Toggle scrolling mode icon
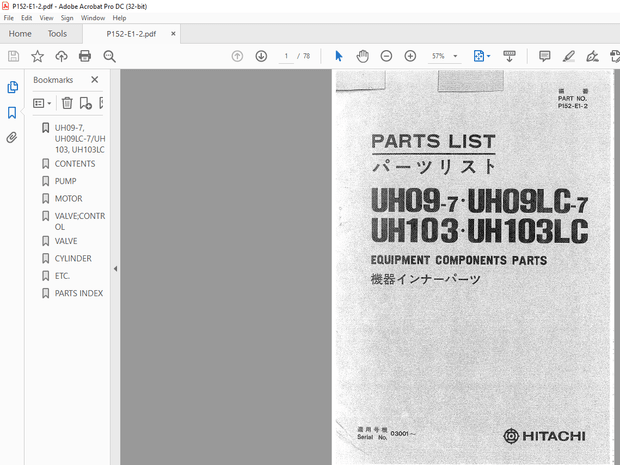The width and height of the screenshot is (620, 465). point(509,56)
